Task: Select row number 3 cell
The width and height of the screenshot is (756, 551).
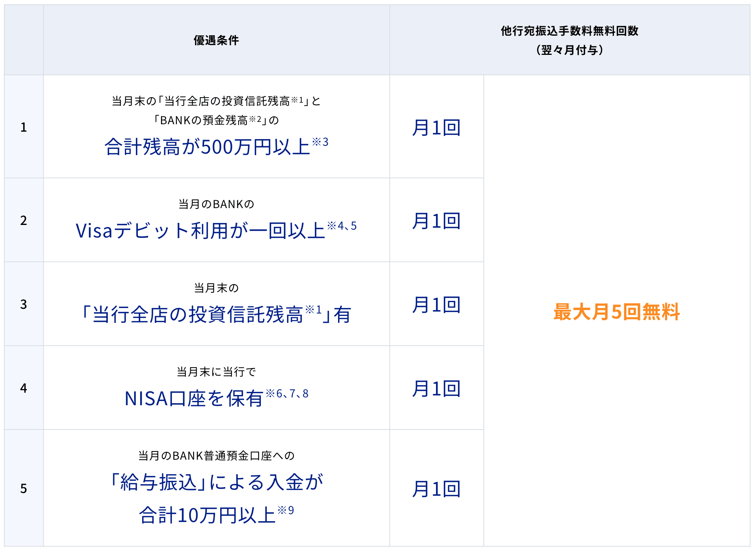Action: coord(24,304)
